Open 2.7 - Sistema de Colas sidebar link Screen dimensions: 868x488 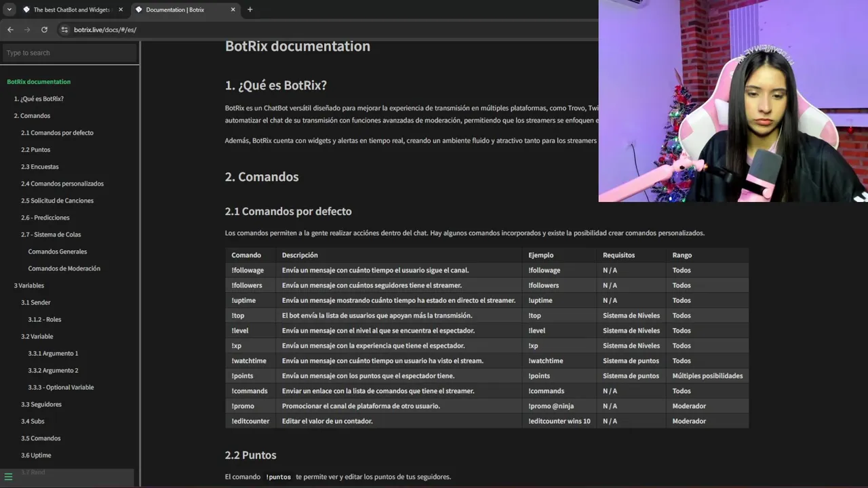(x=51, y=235)
